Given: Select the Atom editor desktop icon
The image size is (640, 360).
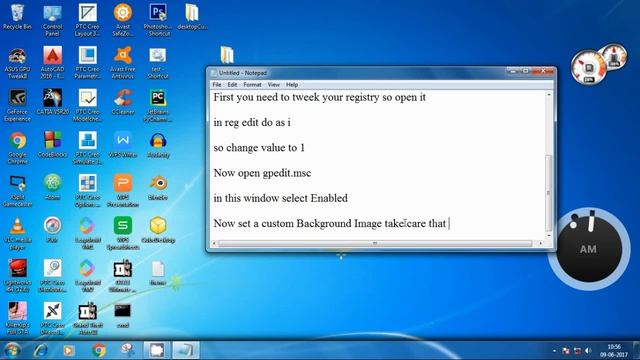Looking at the screenshot, I should pyautogui.click(x=52, y=187).
